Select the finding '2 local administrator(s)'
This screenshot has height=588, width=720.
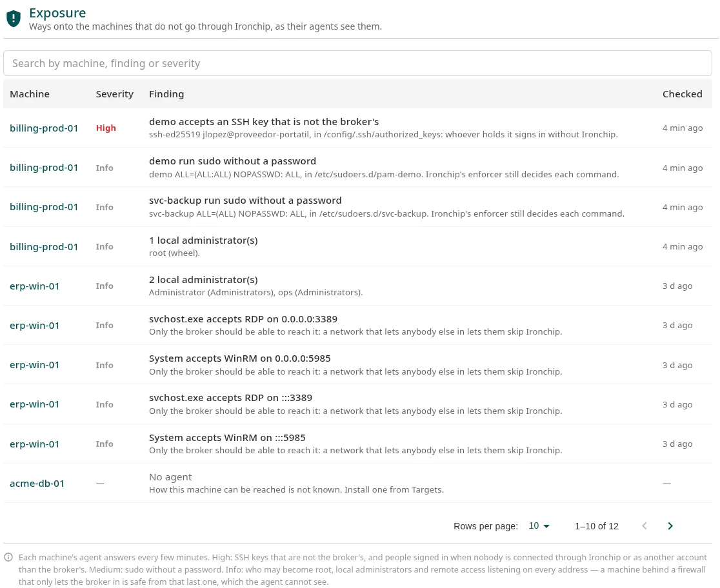[x=203, y=280]
